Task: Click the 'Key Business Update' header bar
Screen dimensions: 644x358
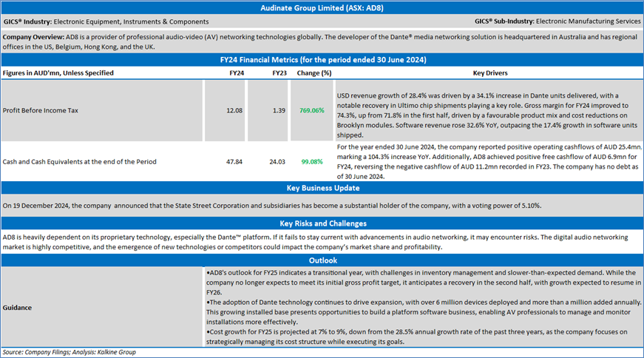Action: coord(322,188)
